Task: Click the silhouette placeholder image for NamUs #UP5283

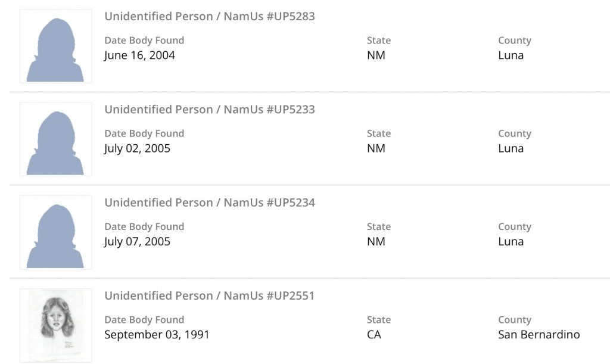Action: (x=55, y=46)
